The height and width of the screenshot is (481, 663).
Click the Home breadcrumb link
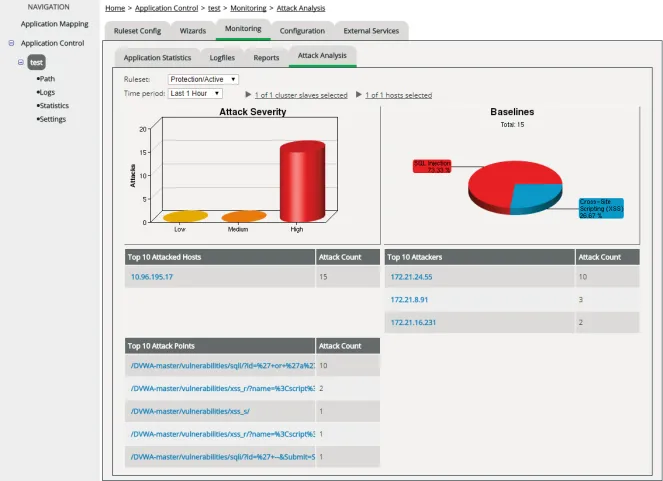115,8
